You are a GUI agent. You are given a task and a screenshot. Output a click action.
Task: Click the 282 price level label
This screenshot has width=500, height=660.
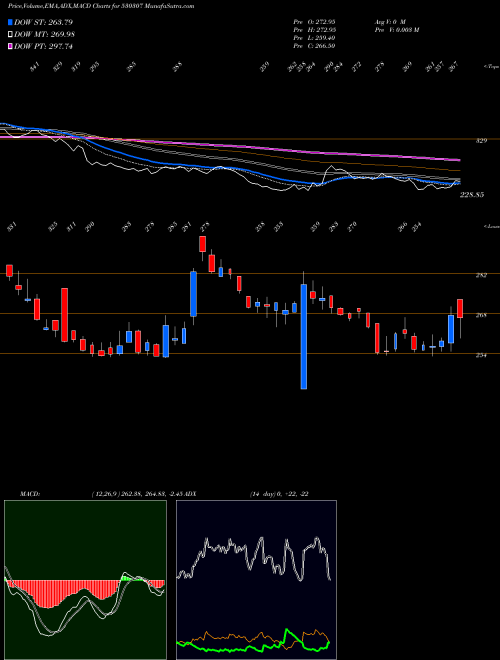[482, 275]
